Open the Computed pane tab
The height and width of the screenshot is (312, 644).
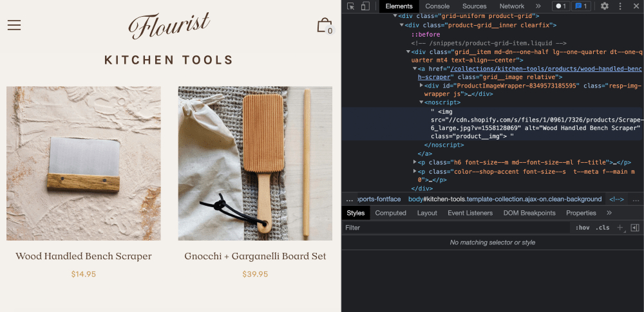point(391,213)
